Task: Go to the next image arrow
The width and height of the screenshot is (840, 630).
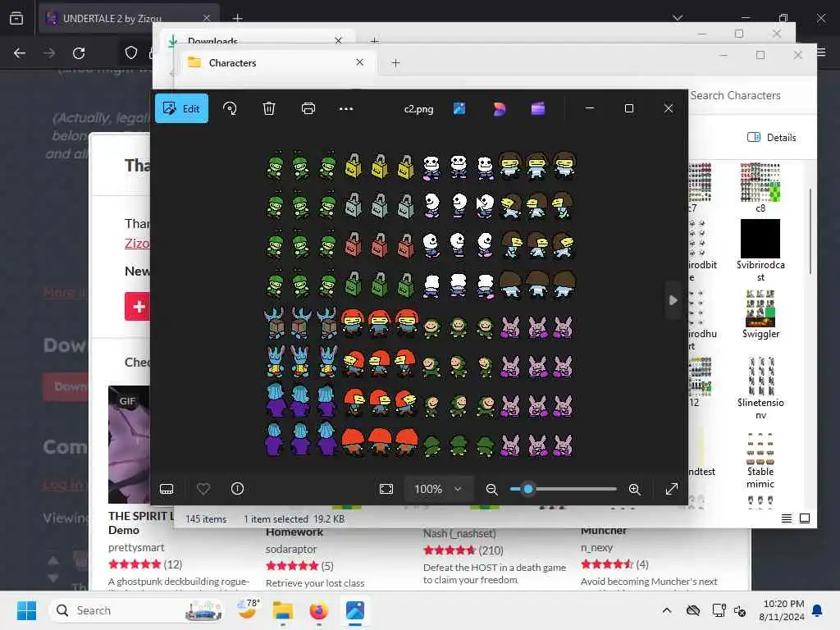Action: coord(673,300)
